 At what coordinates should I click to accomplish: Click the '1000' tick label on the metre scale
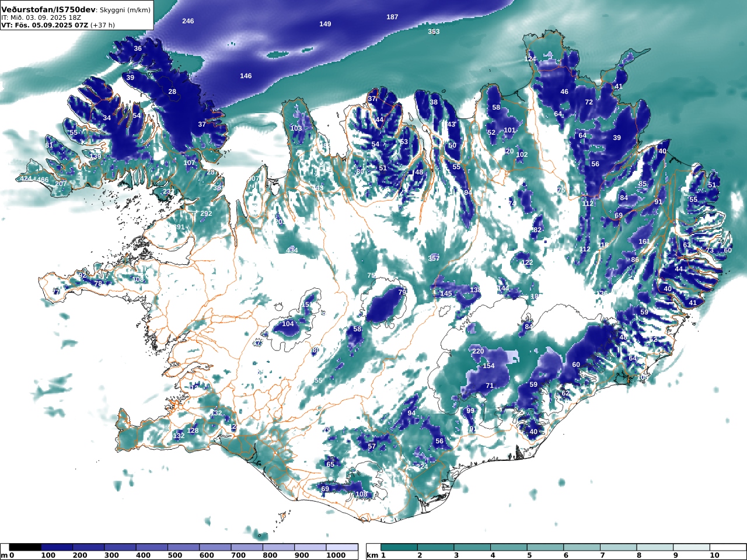coord(335,555)
